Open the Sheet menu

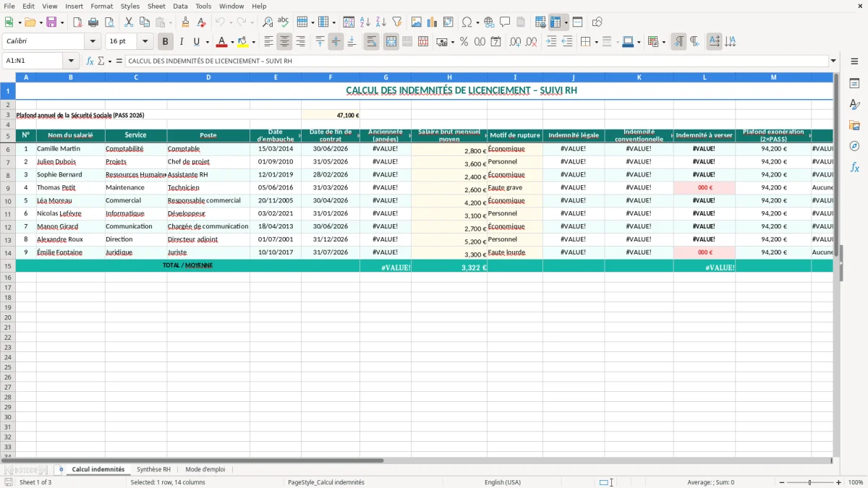(157, 6)
